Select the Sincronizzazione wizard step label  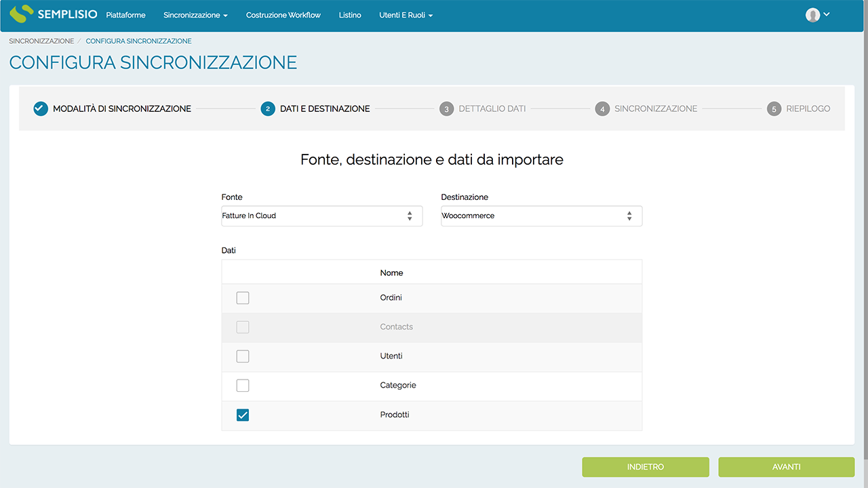[656, 108]
